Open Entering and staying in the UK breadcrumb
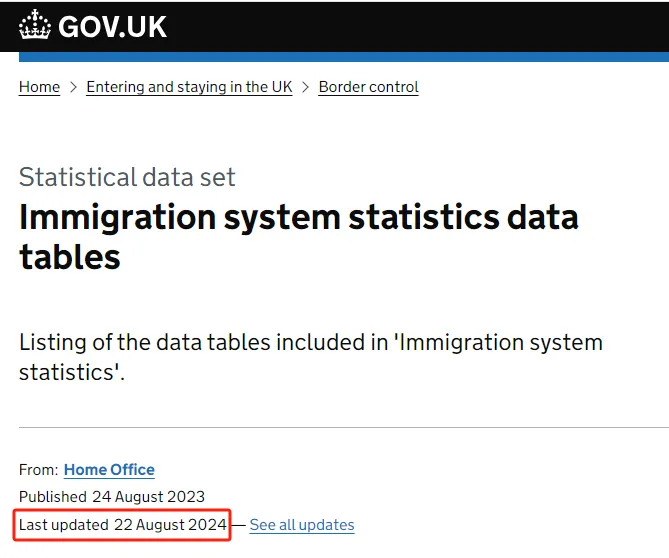 pyautogui.click(x=189, y=87)
